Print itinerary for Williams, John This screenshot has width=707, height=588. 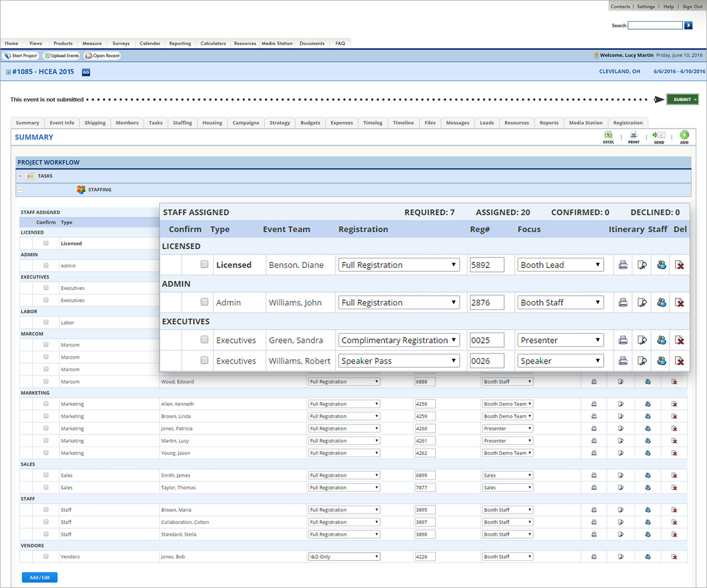[x=623, y=303]
